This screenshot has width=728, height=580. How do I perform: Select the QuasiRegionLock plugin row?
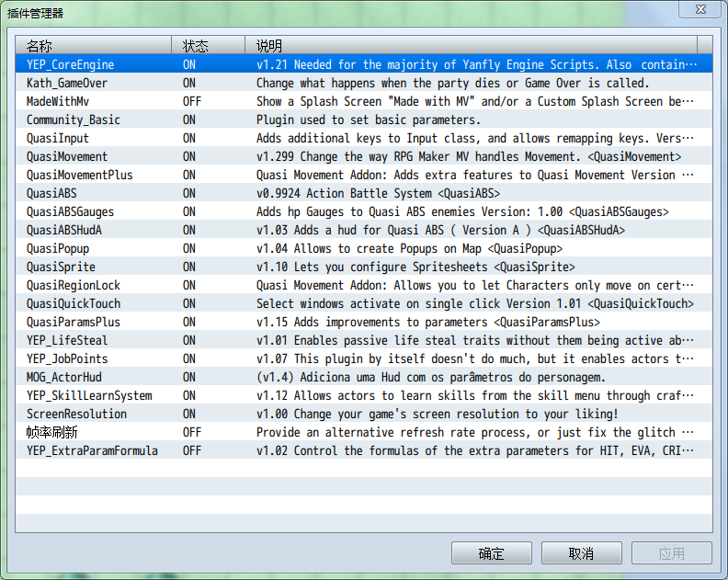tap(364, 285)
